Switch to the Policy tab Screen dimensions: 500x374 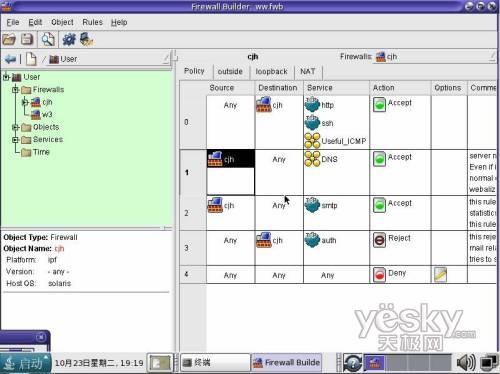click(x=194, y=71)
